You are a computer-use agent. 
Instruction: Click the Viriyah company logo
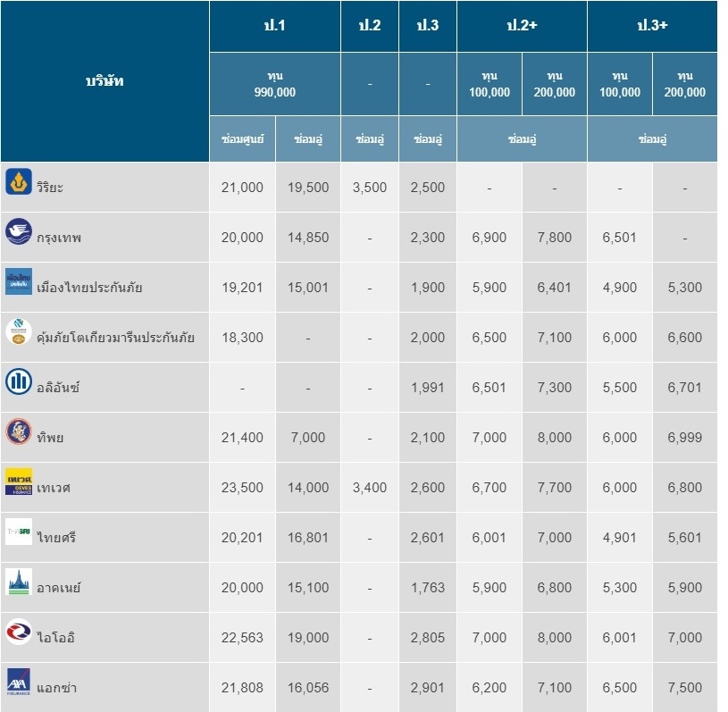pos(19,181)
